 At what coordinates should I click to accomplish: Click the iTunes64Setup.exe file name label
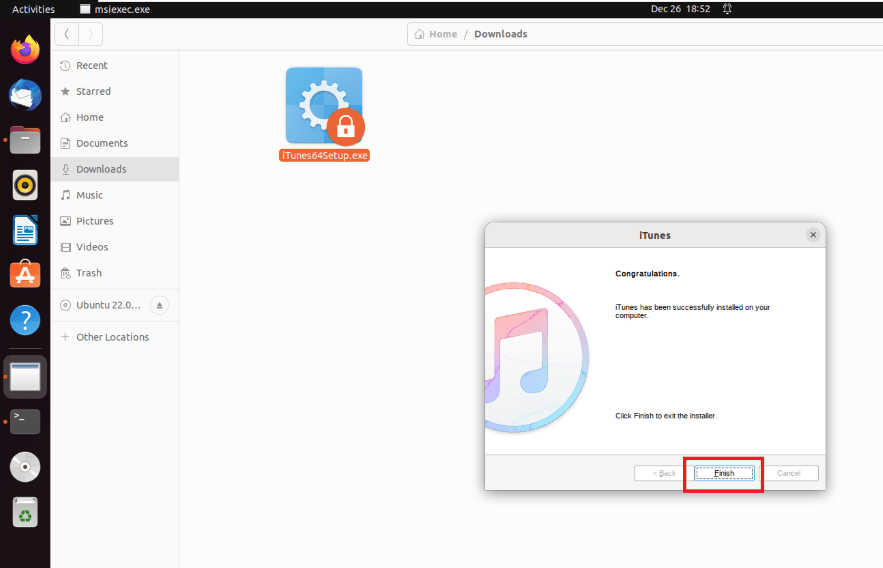click(324, 155)
